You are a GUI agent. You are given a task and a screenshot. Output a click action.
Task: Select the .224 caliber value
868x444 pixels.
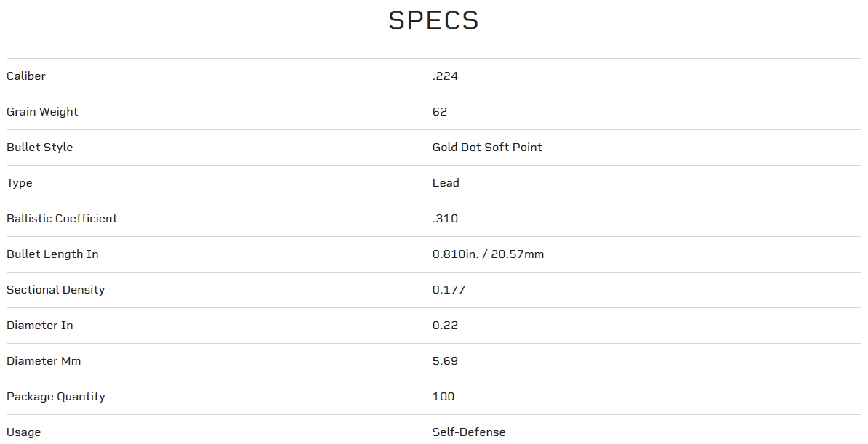[445, 76]
